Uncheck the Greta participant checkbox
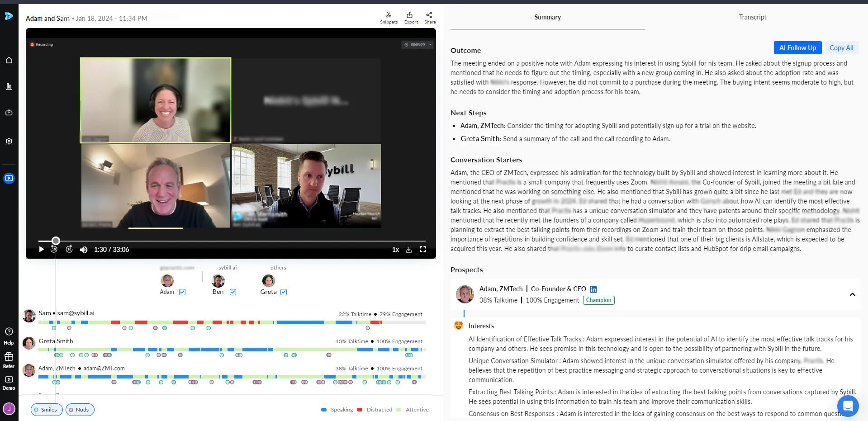Screen dimensions: 868x421 coord(284,292)
